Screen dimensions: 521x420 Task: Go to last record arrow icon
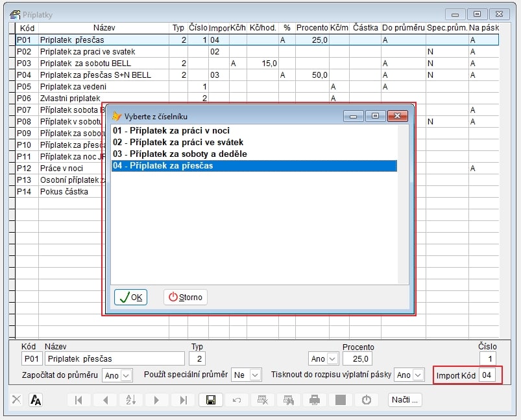tap(184, 400)
